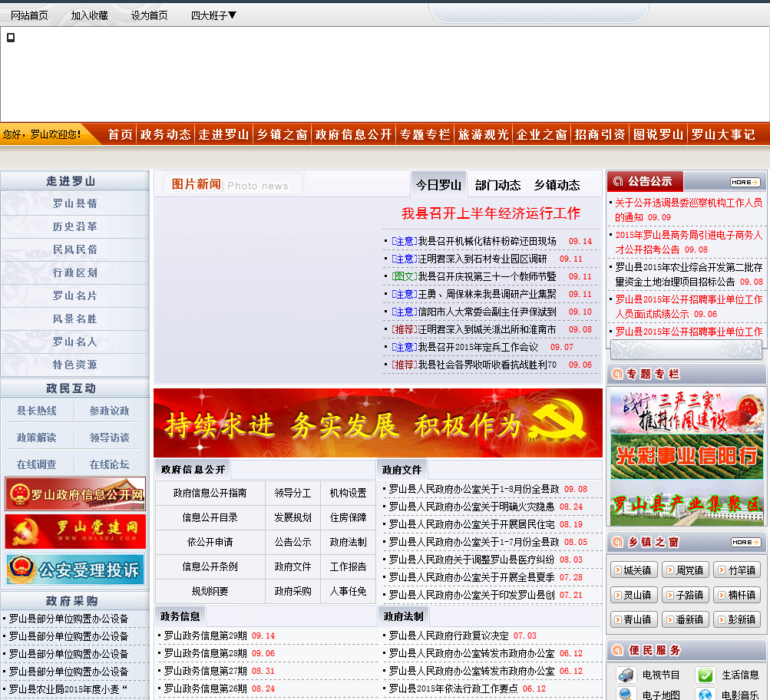The width and height of the screenshot is (770, 700).
Task: Switch to the 部门动态 tab
Action: (497, 185)
